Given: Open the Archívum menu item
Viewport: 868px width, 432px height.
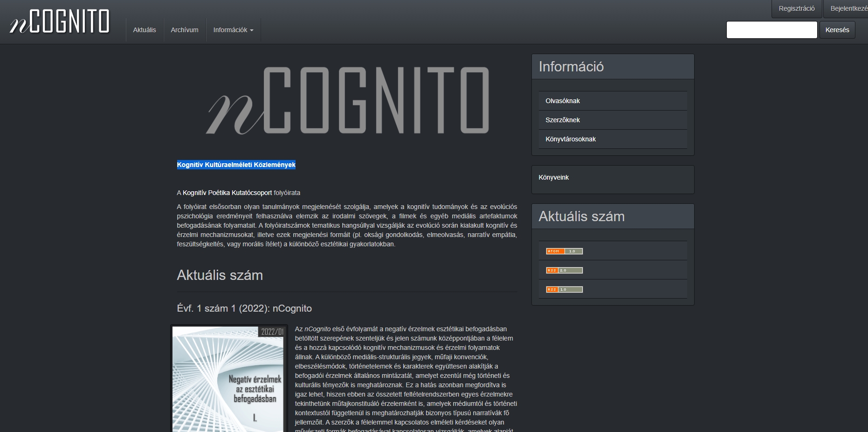Looking at the screenshot, I should pos(185,30).
